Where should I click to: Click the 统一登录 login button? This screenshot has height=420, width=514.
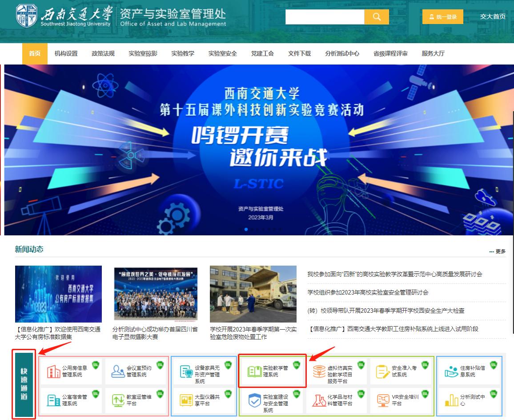click(442, 17)
